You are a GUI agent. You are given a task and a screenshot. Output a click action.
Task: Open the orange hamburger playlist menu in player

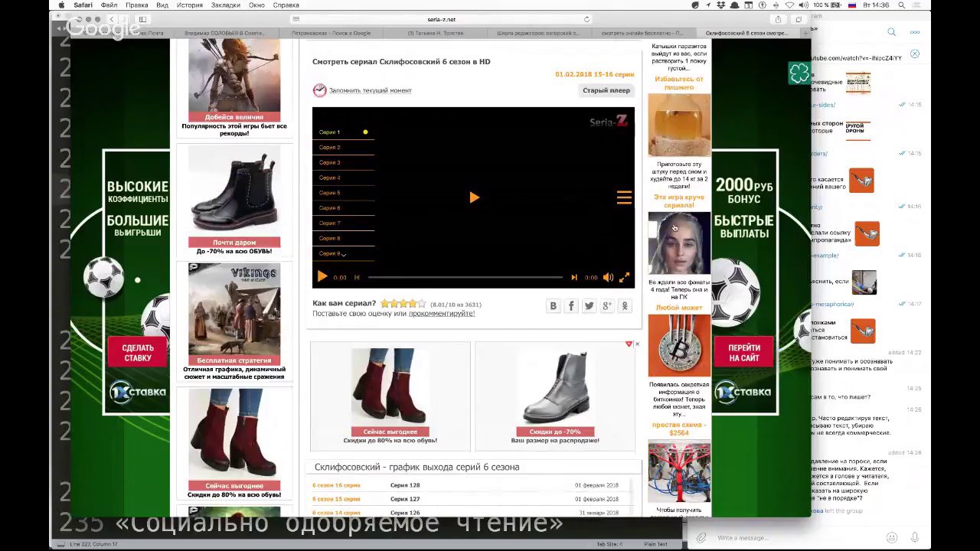(624, 197)
